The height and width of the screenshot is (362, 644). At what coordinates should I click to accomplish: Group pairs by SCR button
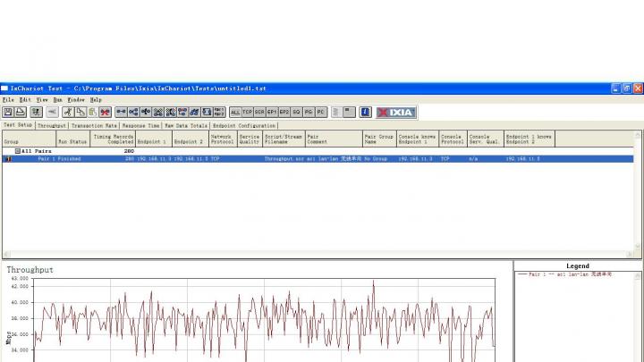click(259, 112)
